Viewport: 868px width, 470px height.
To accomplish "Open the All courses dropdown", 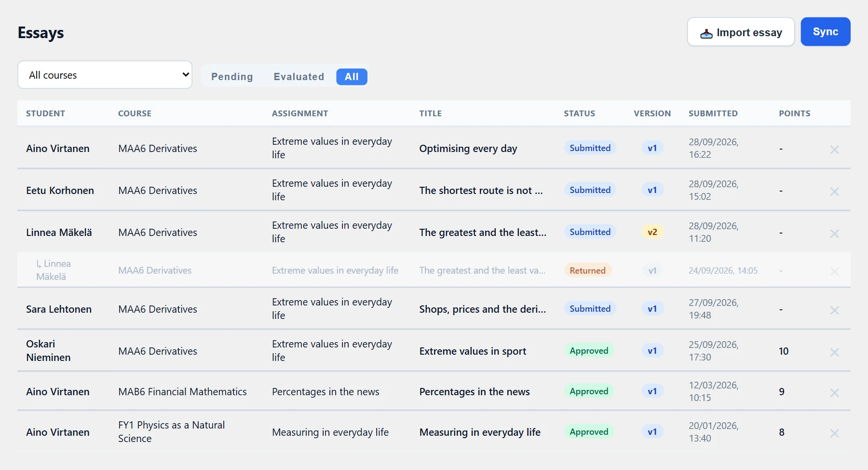I will click(x=105, y=75).
